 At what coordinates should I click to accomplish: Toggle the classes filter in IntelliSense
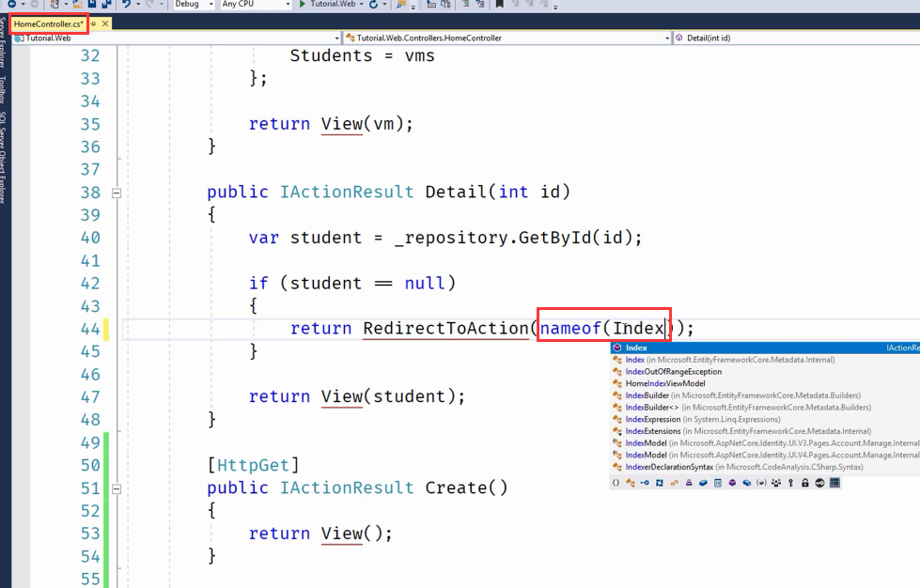pos(631,483)
